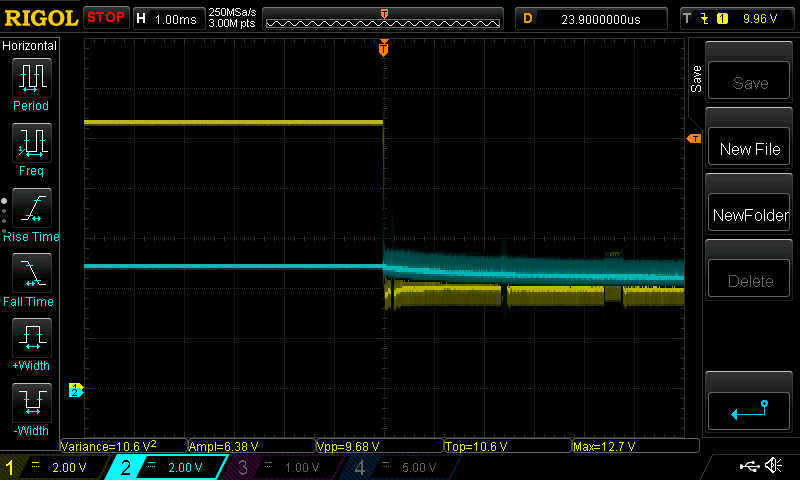Select the Rise Time measurement icon

[32, 208]
